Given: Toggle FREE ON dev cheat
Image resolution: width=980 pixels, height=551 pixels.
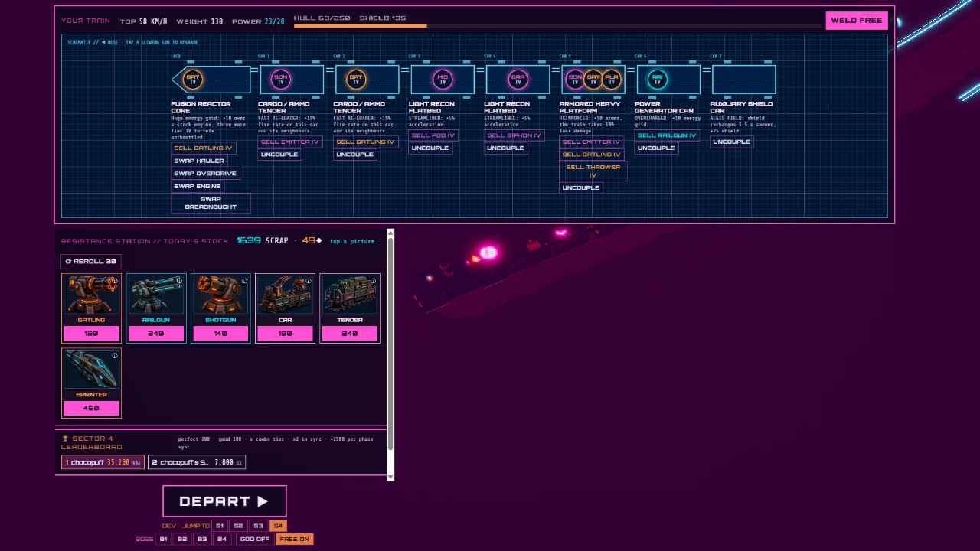Looking at the screenshot, I should click(294, 539).
